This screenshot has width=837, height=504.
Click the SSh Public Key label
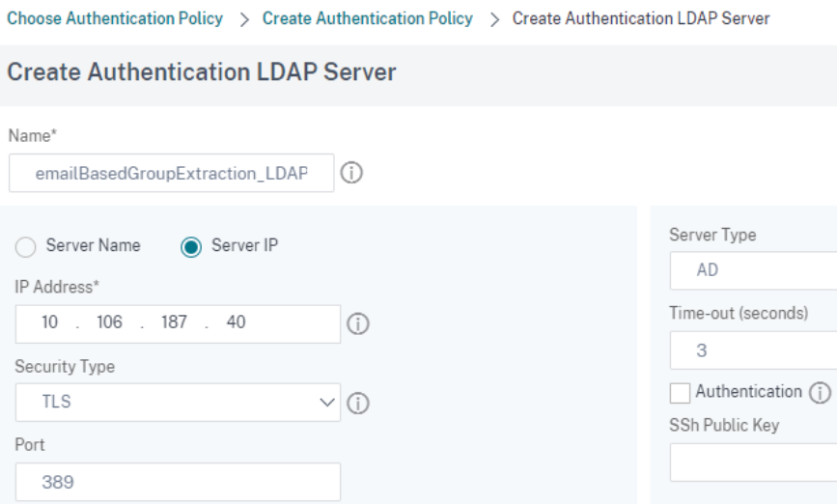(x=724, y=425)
